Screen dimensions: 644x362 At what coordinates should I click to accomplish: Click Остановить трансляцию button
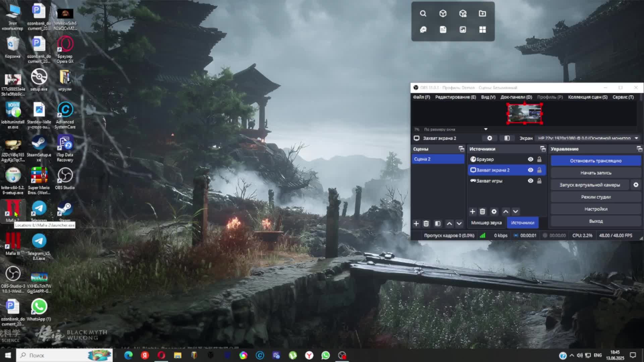tap(596, 161)
